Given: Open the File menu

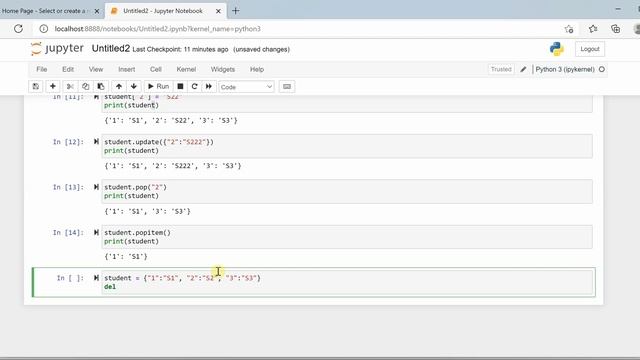Looking at the screenshot, I should (x=42, y=69).
